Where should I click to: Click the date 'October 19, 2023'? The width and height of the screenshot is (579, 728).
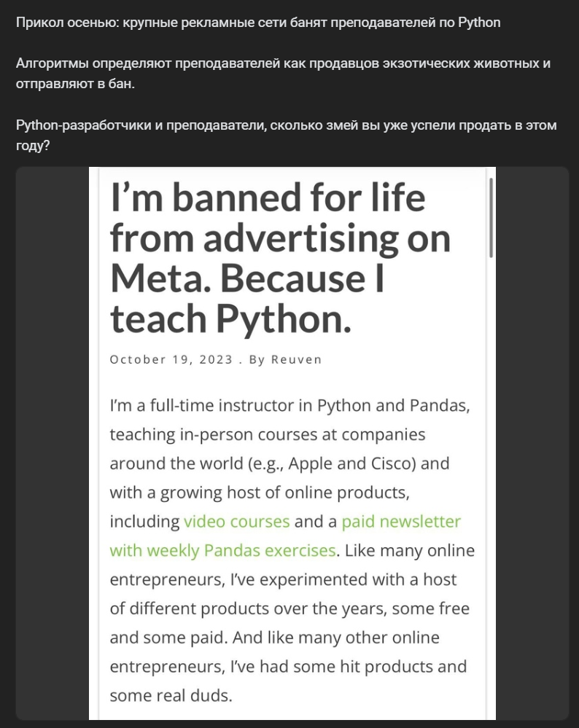tap(171, 360)
